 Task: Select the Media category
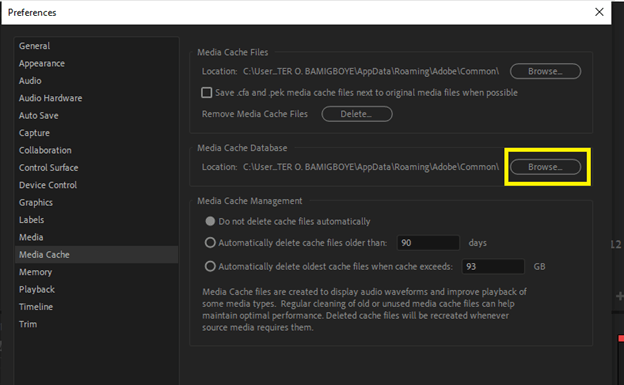pos(31,237)
